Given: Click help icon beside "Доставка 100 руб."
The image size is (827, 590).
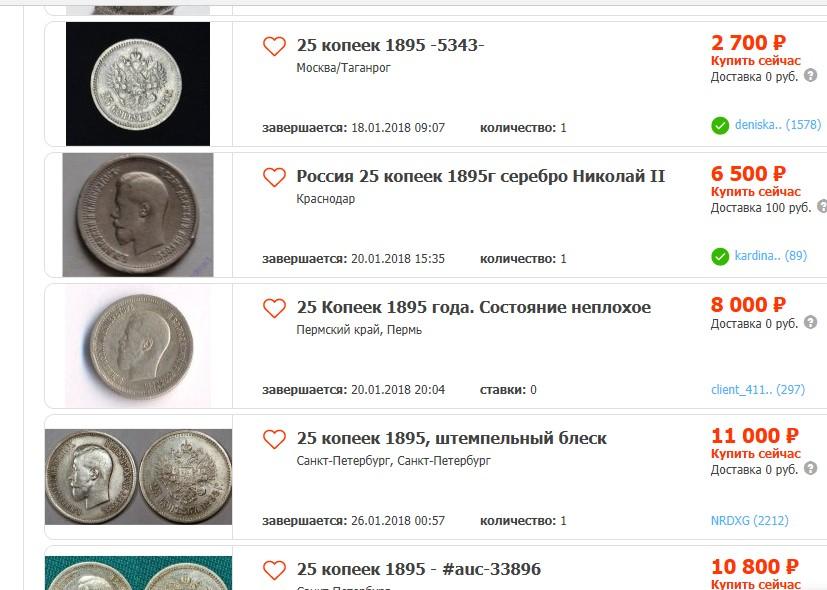Looking at the screenshot, I should click(822, 207).
